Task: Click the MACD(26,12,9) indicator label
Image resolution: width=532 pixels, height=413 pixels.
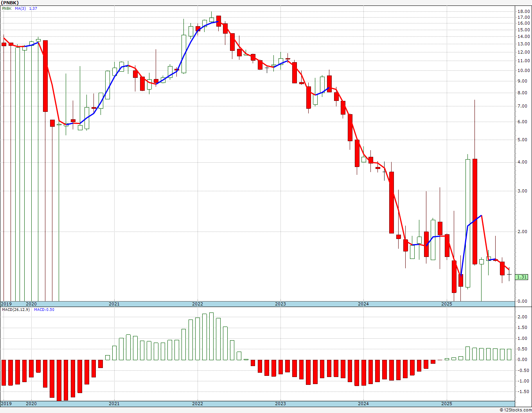Action: coord(16,310)
